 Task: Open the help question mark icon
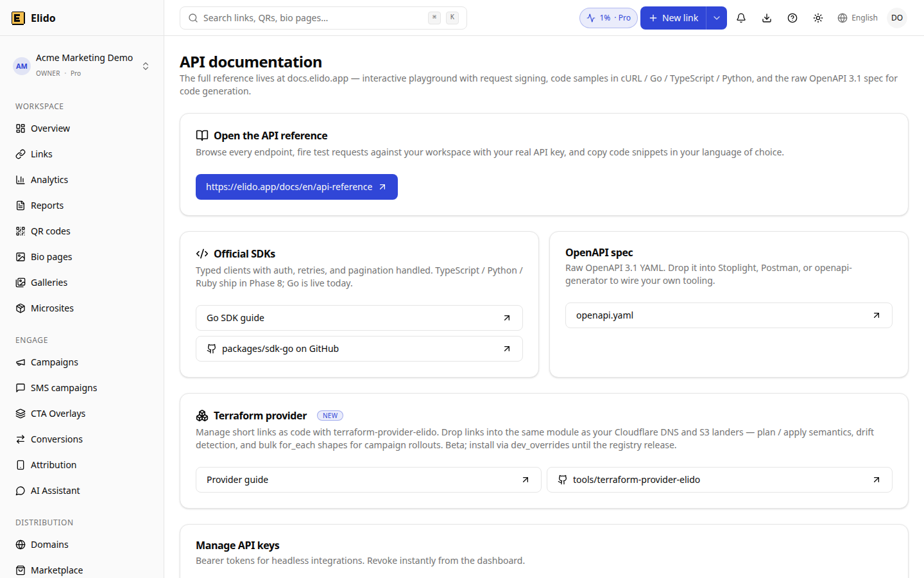click(792, 18)
